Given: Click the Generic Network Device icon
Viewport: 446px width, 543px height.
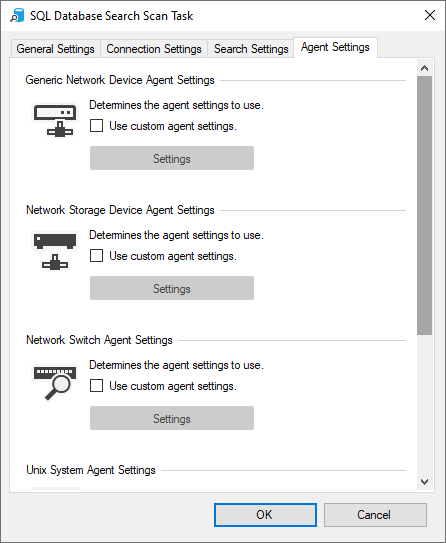Looking at the screenshot, I should point(55,120).
